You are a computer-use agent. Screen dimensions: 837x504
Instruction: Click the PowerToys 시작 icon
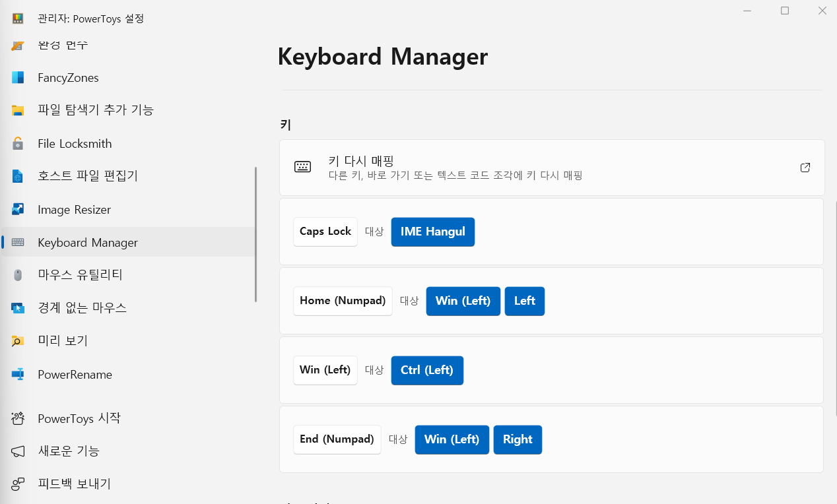coord(18,418)
